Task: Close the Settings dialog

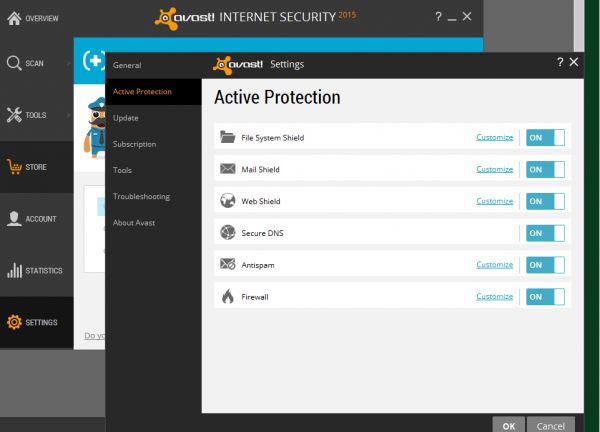Action: click(574, 62)
